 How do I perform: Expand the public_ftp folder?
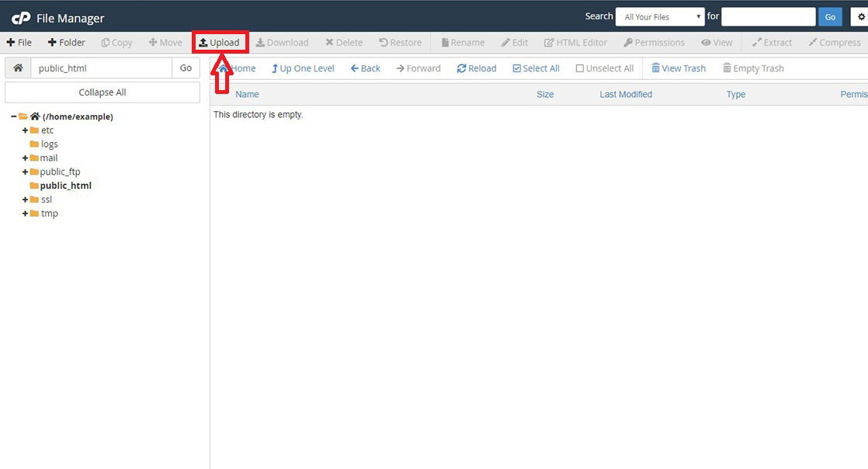coord(25,172)
